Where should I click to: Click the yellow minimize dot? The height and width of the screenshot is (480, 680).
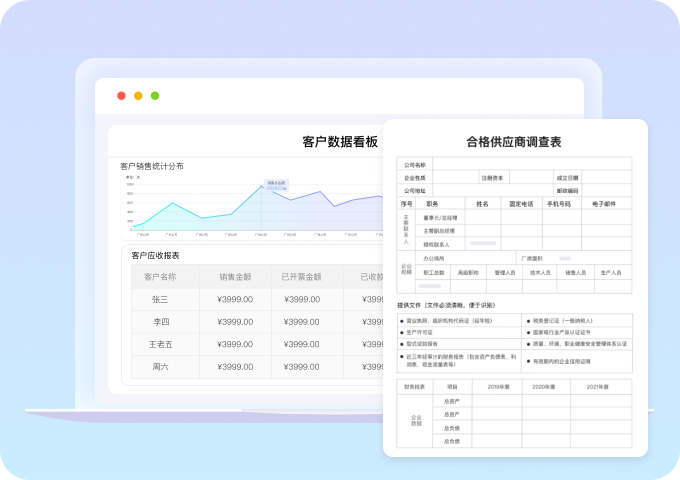click(x=138, y=96)
